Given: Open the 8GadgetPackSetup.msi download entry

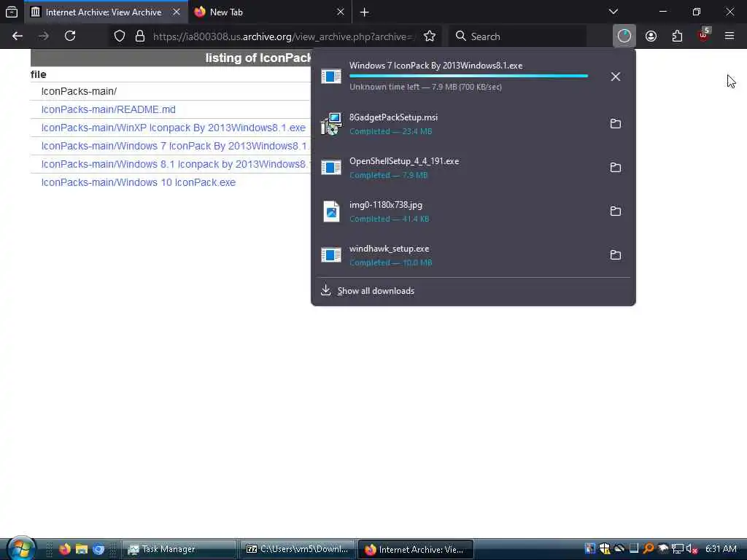Looking at the screenshot, I should click(457, 124).
